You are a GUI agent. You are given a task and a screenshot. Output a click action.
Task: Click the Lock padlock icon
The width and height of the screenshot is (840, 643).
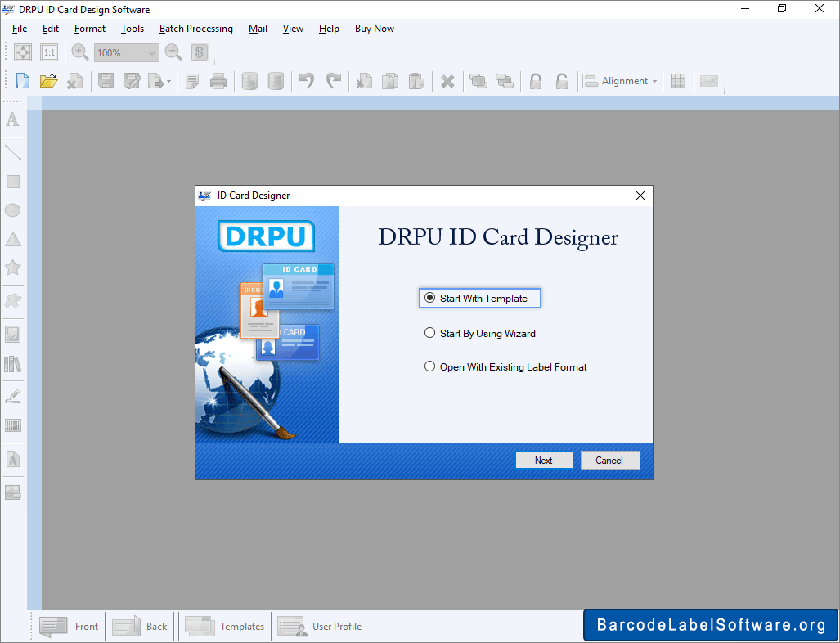pos(535,81)
